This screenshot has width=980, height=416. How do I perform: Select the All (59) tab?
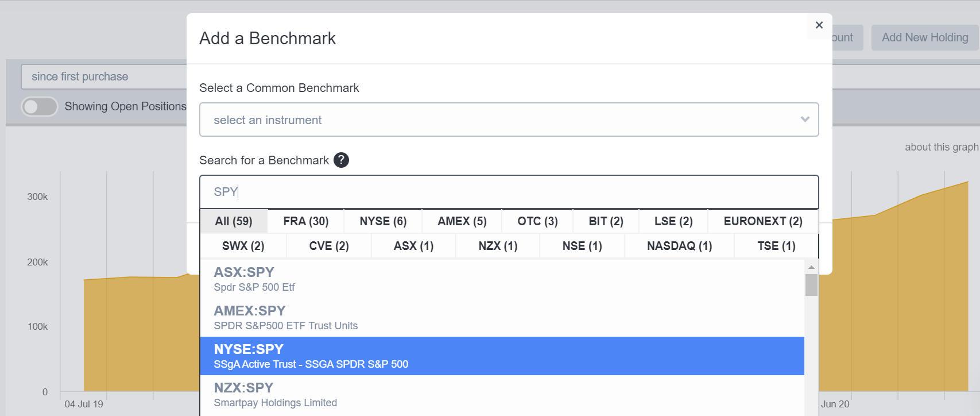click(234, 221)
